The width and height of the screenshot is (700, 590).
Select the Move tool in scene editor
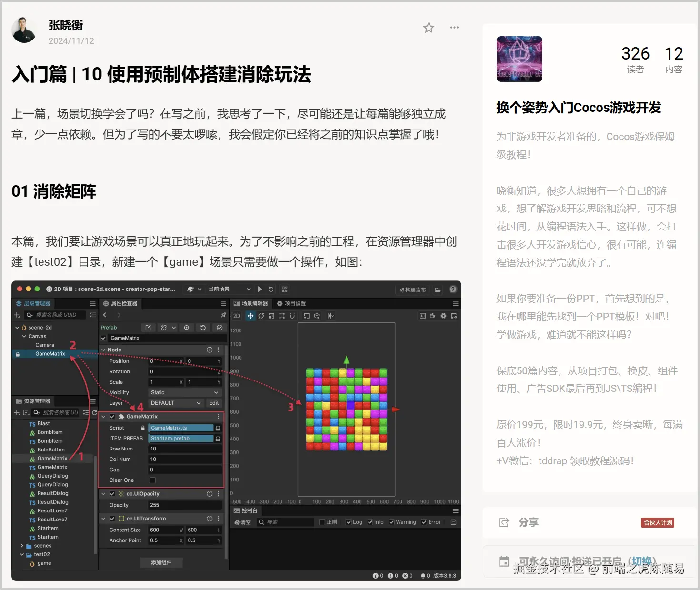251,316
